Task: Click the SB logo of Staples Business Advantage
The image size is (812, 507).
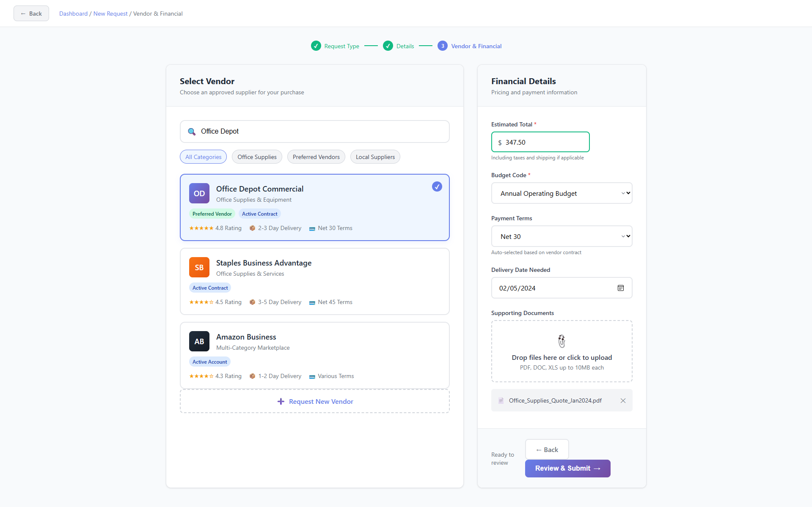Action: coord(199,267)
